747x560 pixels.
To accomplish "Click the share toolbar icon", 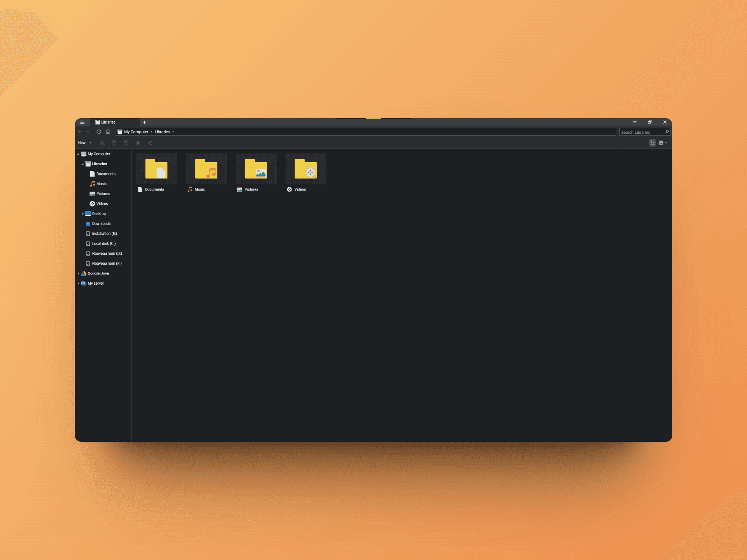I will coord(150,143).
